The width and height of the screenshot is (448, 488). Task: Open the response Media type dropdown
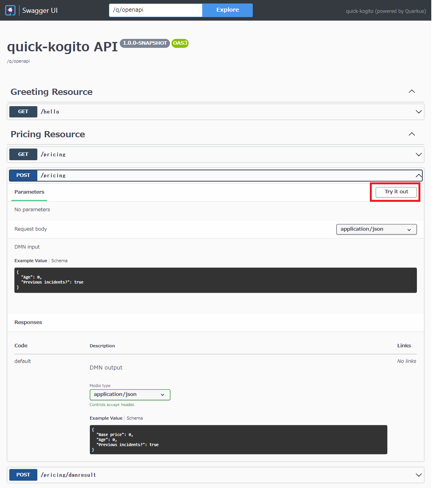130,395
